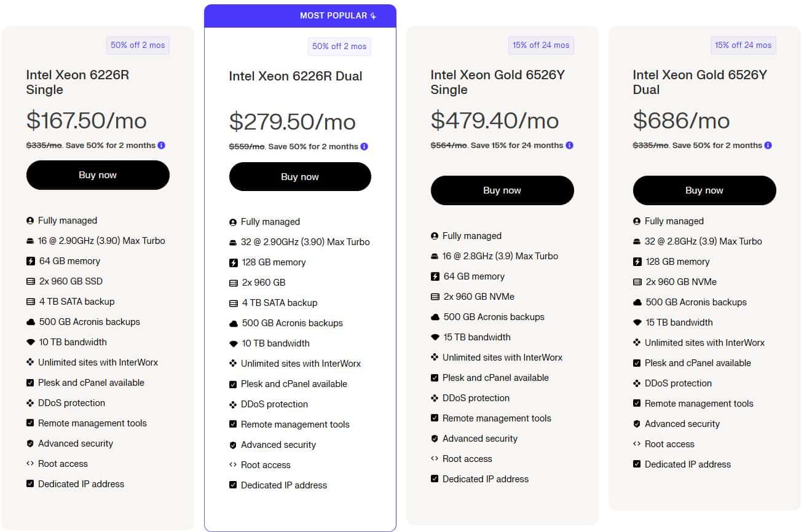Click cloud icon for Acronis backups in Gold Single
This screenshot has height=532, width=804.
tap(435, 317)
